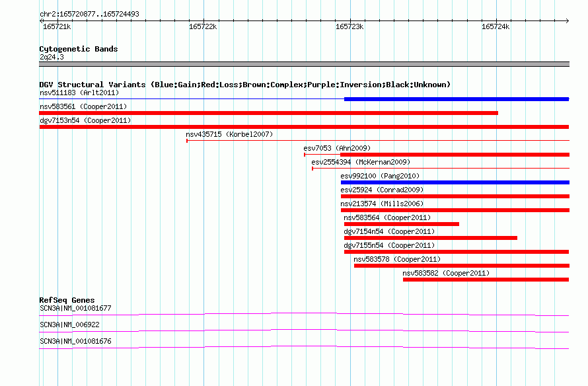Click the 165723k ruler tick label

pyautogui.click(x=349, y=26)
